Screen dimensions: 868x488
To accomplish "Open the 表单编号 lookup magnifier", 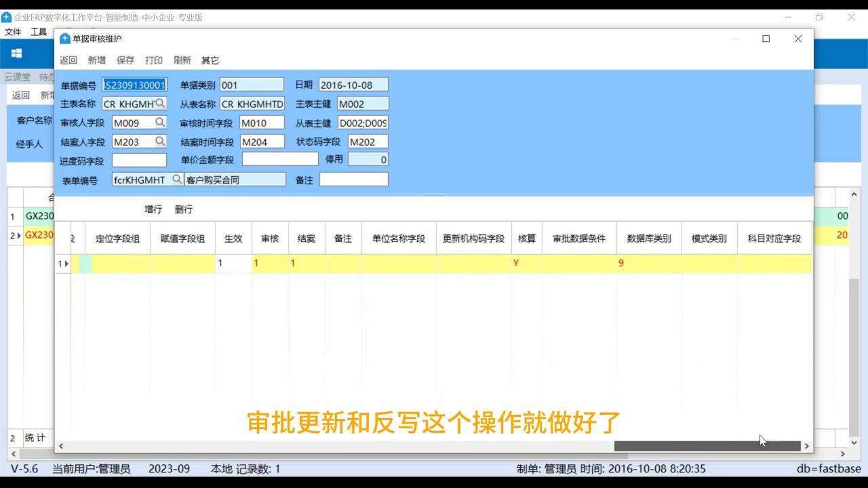I will pos(177,179).
